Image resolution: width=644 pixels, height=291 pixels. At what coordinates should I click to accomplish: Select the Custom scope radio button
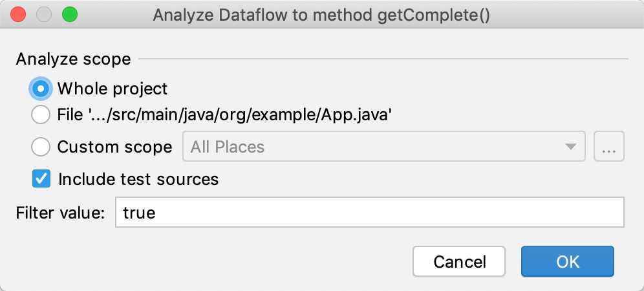[41, 147]
